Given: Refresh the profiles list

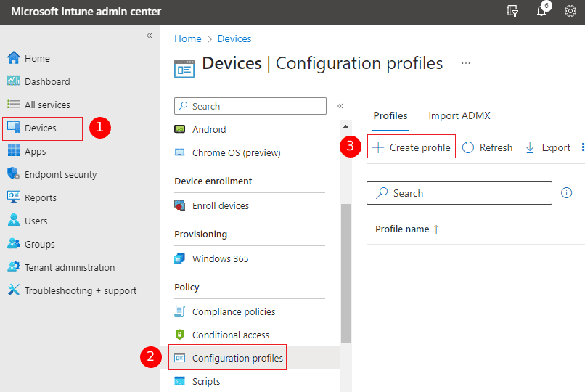Looking at the screenshot, I should point(487,147).
